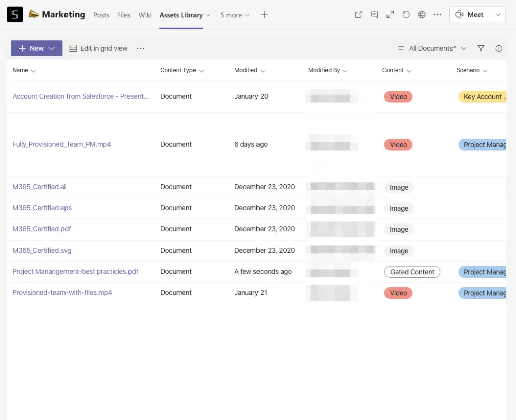The width and height of the screenshot is (516, 420).
Task: Click the Gated Content tag
Action: tap(412, 272)
